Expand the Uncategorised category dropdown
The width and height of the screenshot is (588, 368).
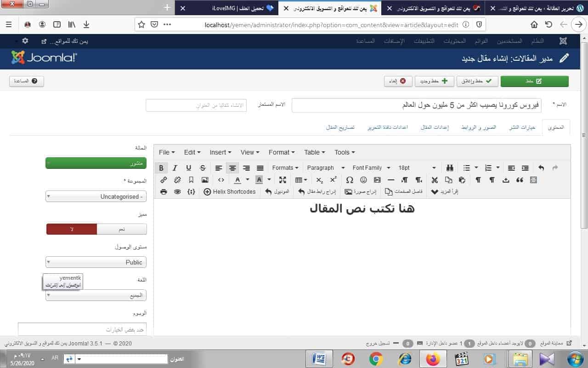pyautogui.click(x=96, y=196)
